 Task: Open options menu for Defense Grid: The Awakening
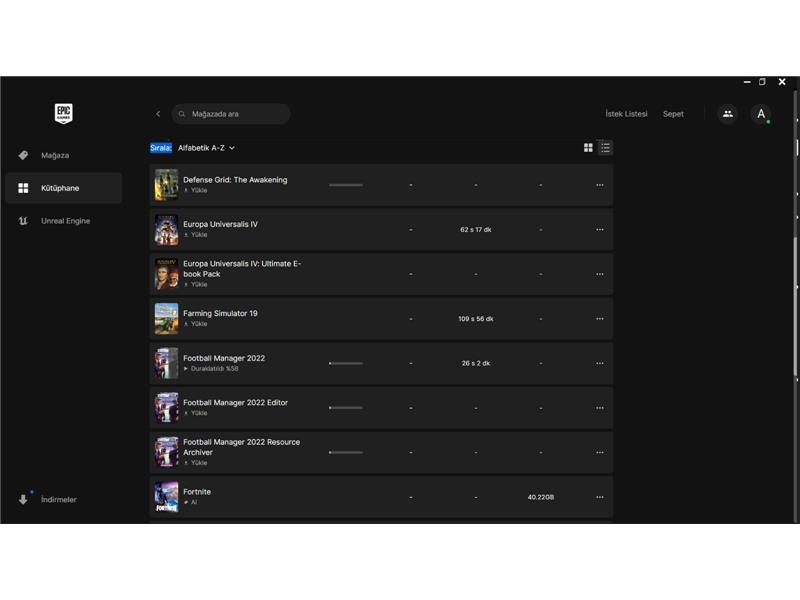point(599,185)
